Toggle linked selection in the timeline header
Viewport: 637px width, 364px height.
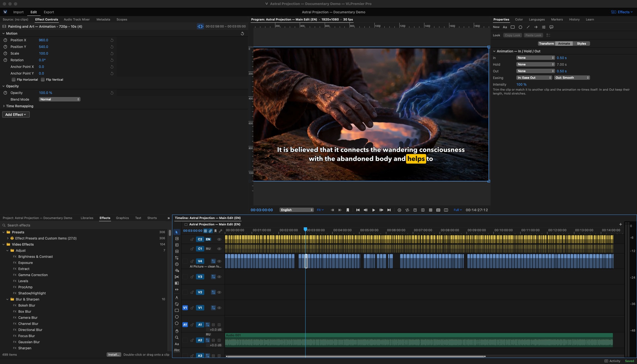pyautogui.click(x=210, y=231)
